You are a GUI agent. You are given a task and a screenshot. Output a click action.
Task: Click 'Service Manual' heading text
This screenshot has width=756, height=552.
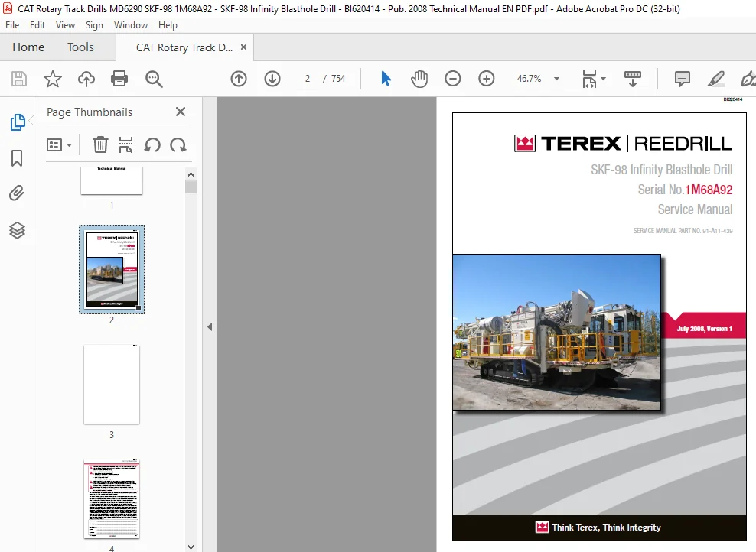tap(695, 209)
